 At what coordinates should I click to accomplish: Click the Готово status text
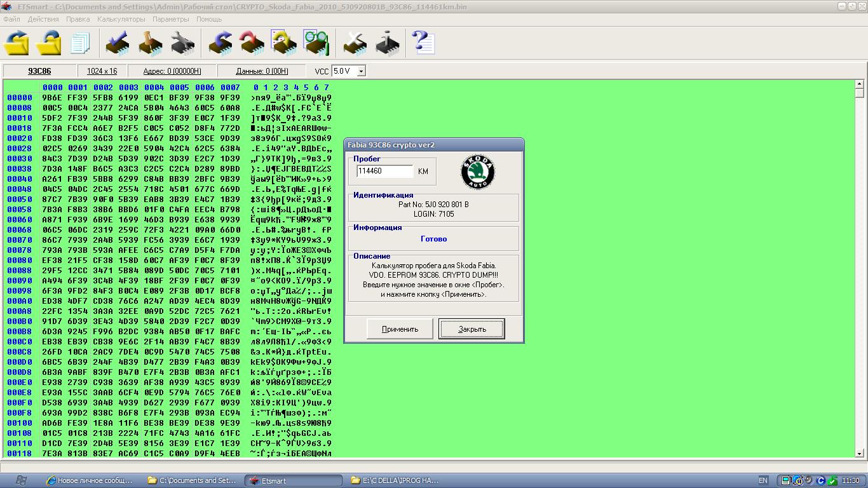coord(433,239)
